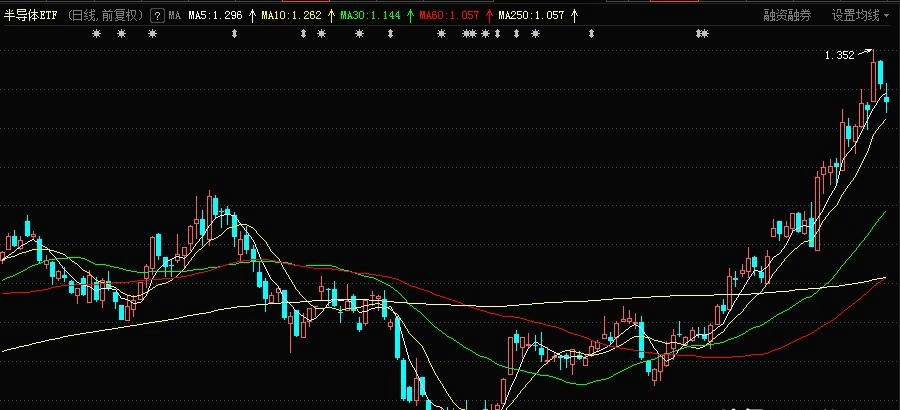900x410 pixels.
Task: Click the MA250:1.057 white line label
Action: point(531,16)
